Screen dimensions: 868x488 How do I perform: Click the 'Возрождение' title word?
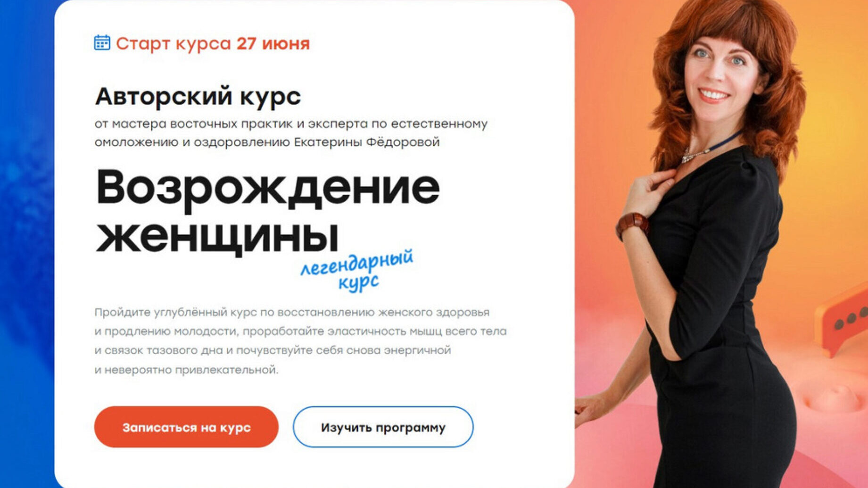(x=267, y=188)
